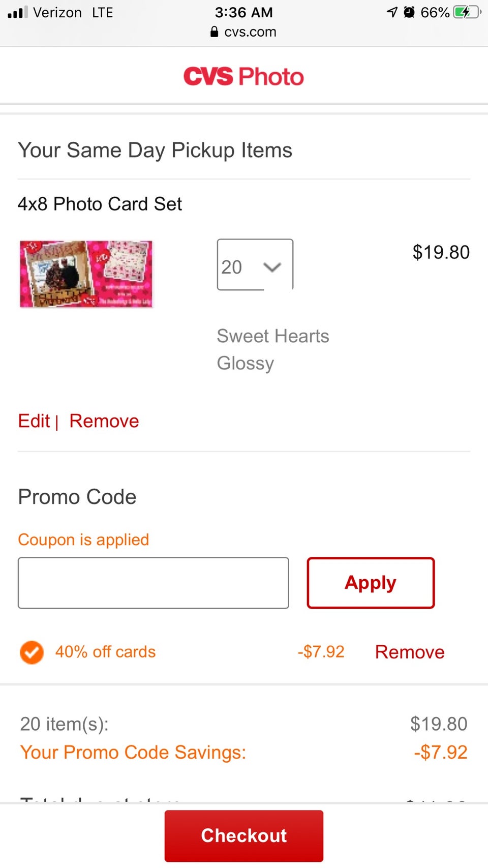The height and width of the screenshot is (868, 488).
Task: Focus the promo code text field
Action: [x=153, y=583]
